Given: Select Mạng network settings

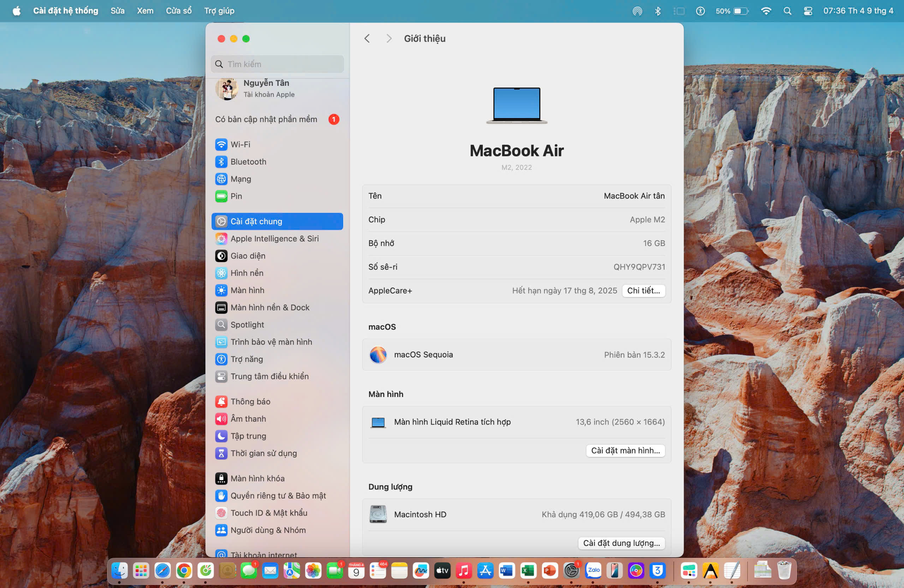Looking at the screenshot, I should point(277,179).
